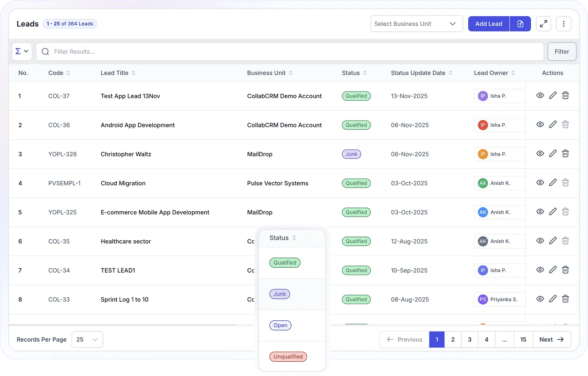The image size is (588, 376).
Task: Go to page 3 in pagination
Action: coord(470,340)
